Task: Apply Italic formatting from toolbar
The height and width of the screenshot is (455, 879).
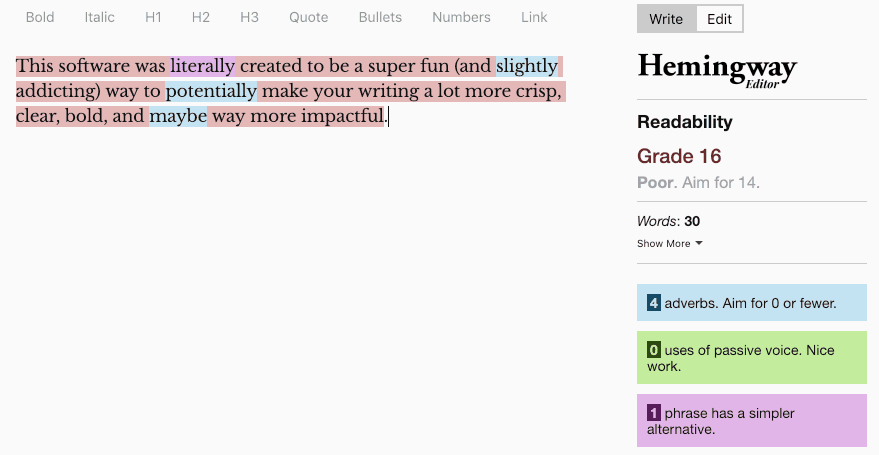Action: [99, 17]
